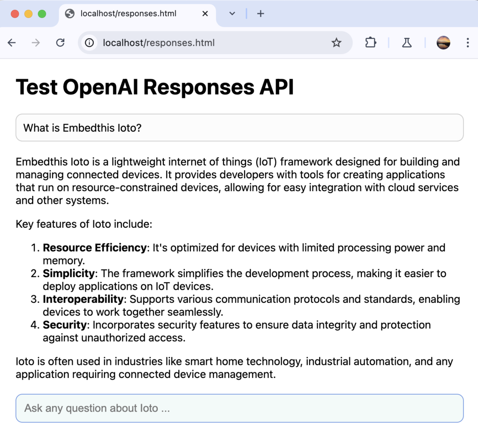Click the forward navigation arrow
This screenshot has width=478, height=448.
(35, 43)
